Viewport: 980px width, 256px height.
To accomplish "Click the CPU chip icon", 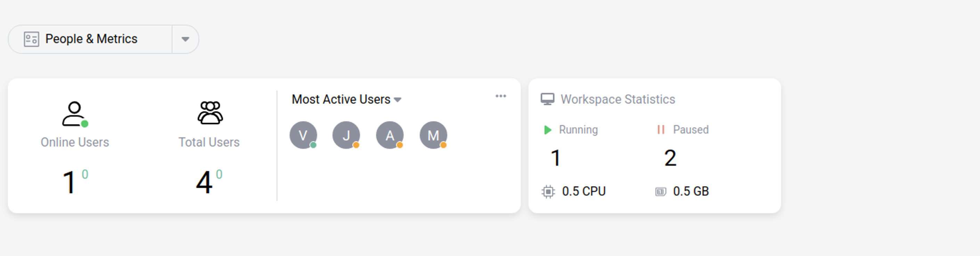I will coord(548,191).
